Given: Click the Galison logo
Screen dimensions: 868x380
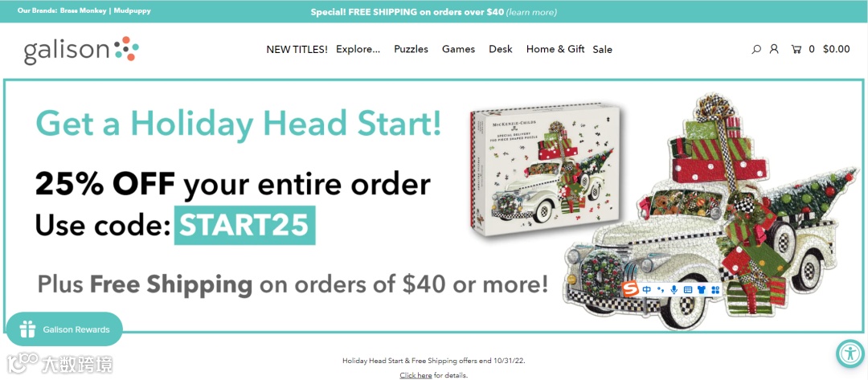Looking at the screenshot, I should pyautogui.click(x=81, y=50).
